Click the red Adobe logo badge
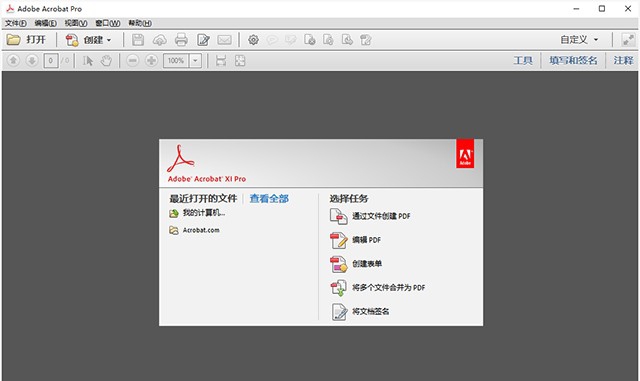 465,153
